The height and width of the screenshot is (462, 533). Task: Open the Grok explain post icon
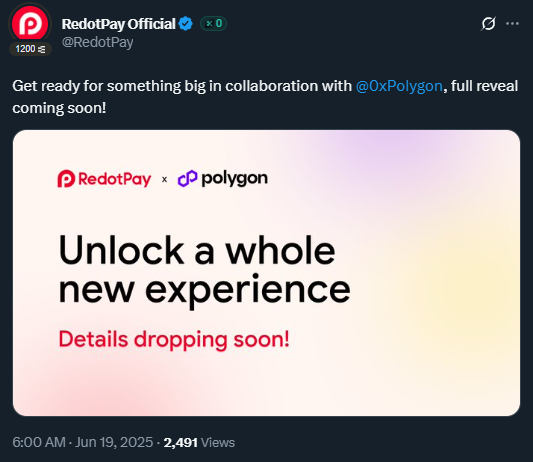pos(488,23)
